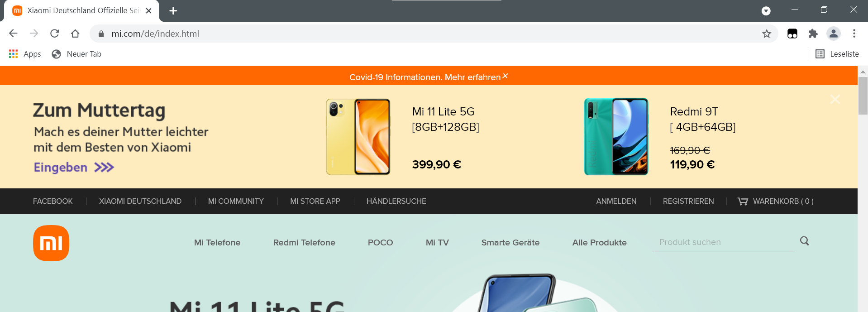The image size is (868, 312).
Task: Open the Apps shortcut in bookmarks bar
Action: click(25, 54)
